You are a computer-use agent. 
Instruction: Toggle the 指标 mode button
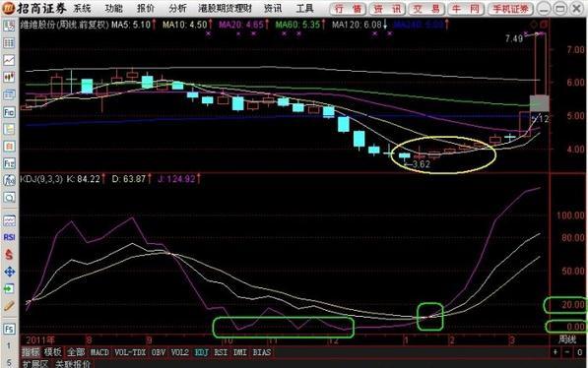point(31,352)
